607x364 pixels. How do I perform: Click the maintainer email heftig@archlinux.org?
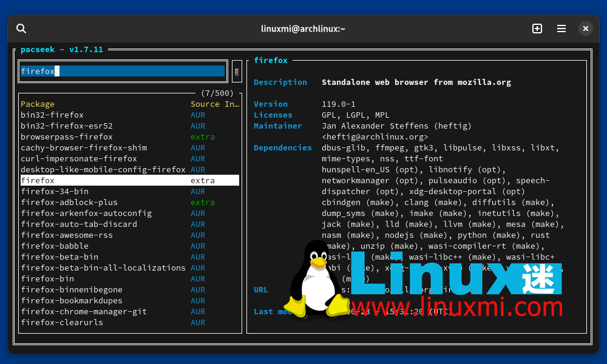click(x=375, y=137)
